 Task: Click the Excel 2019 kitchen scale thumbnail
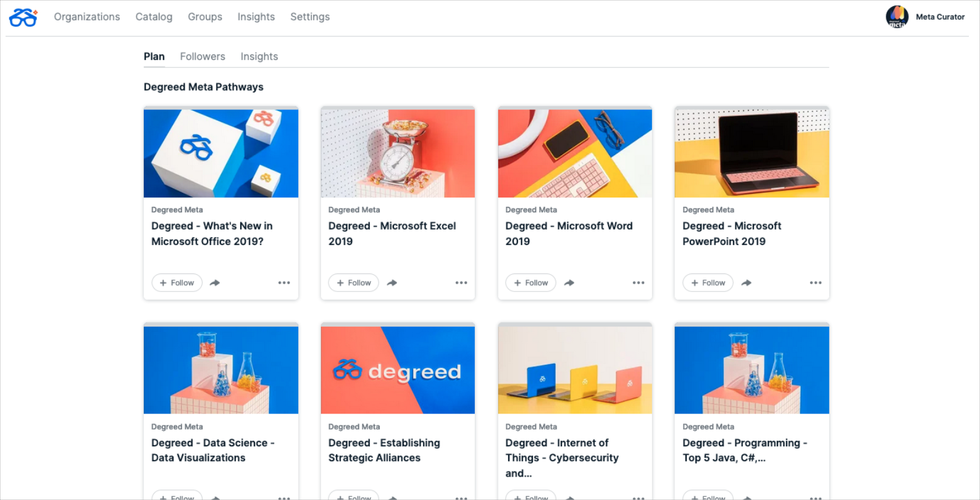pos(398,153)
